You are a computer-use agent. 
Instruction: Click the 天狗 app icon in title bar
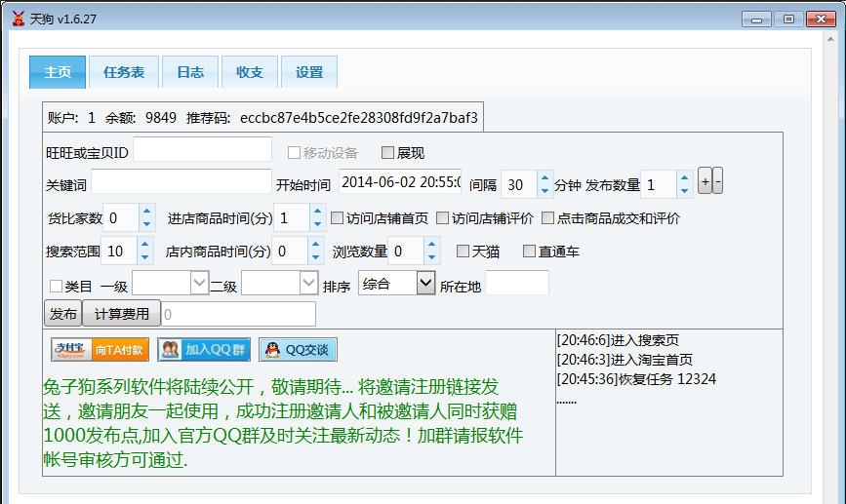pos(18,19)
